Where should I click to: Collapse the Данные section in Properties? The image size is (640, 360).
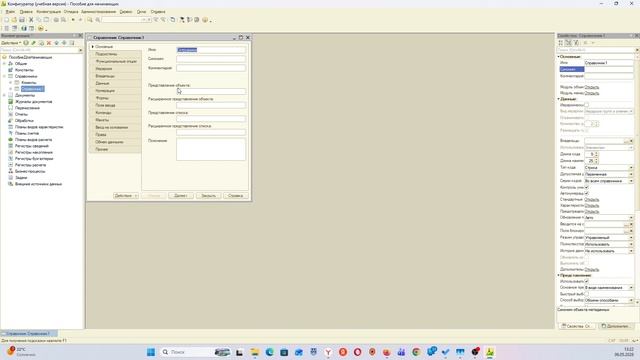click(x=559, y=99)
